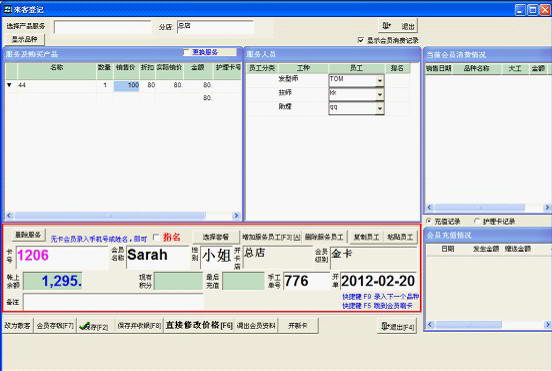Click the 开新卡 button
This screenshot has width=552, height=371.
pyautogui.click(x=298, y=326)
